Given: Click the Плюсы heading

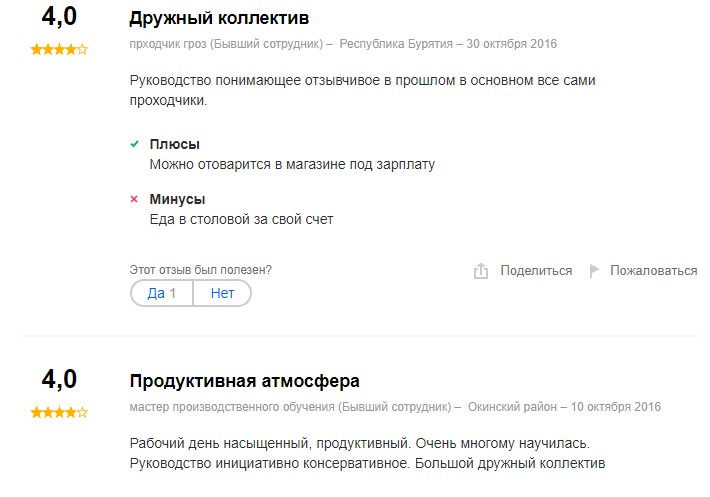Looking at the screenshot, I should (x=174, y=144).
